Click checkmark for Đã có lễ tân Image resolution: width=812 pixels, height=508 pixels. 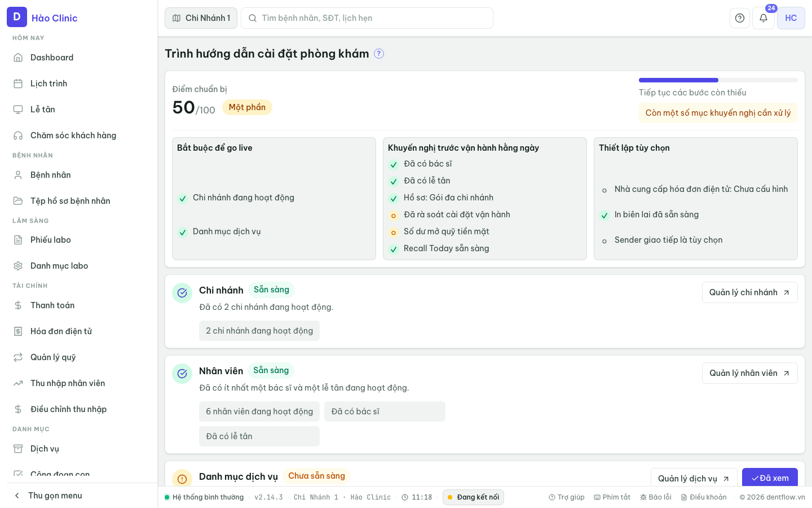tap(394, 182)
